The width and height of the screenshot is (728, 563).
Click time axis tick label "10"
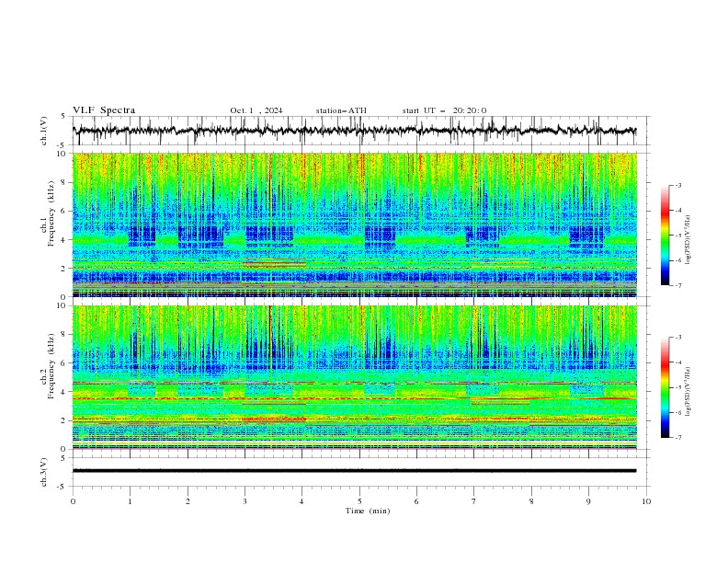(x=646, y=501)
